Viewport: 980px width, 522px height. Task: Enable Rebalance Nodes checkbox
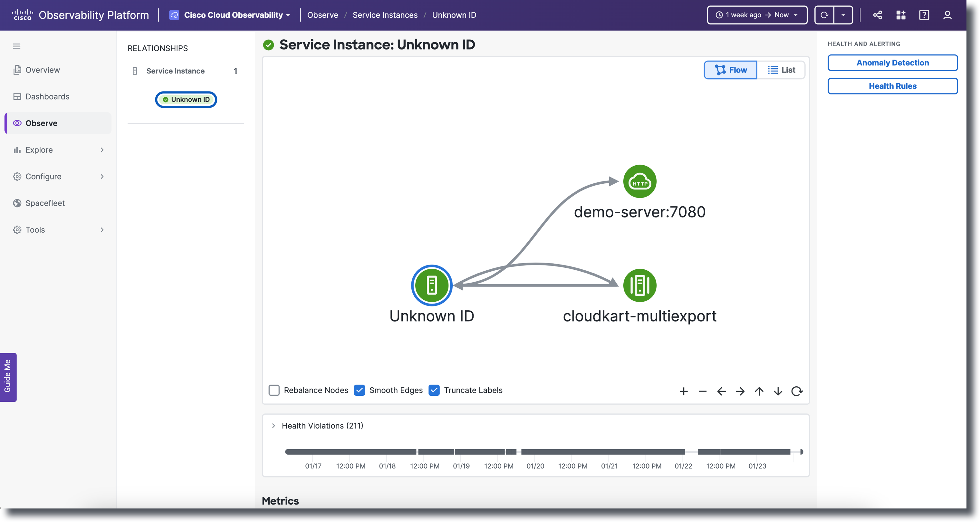274,390
